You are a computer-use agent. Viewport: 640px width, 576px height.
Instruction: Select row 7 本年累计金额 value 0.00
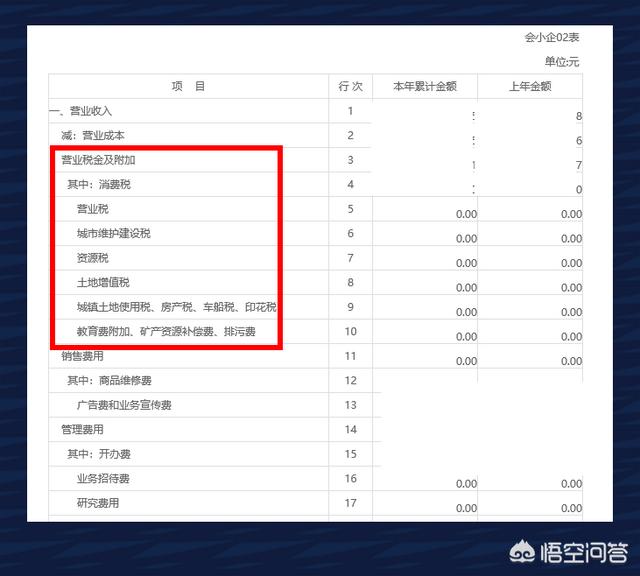[x=467, y=263]
